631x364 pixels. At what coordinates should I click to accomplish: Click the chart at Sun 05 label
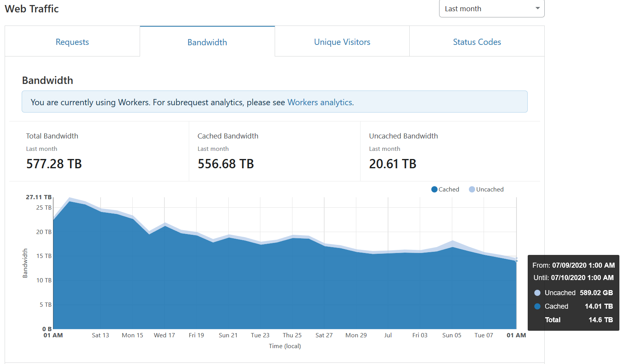click(452, 335)
